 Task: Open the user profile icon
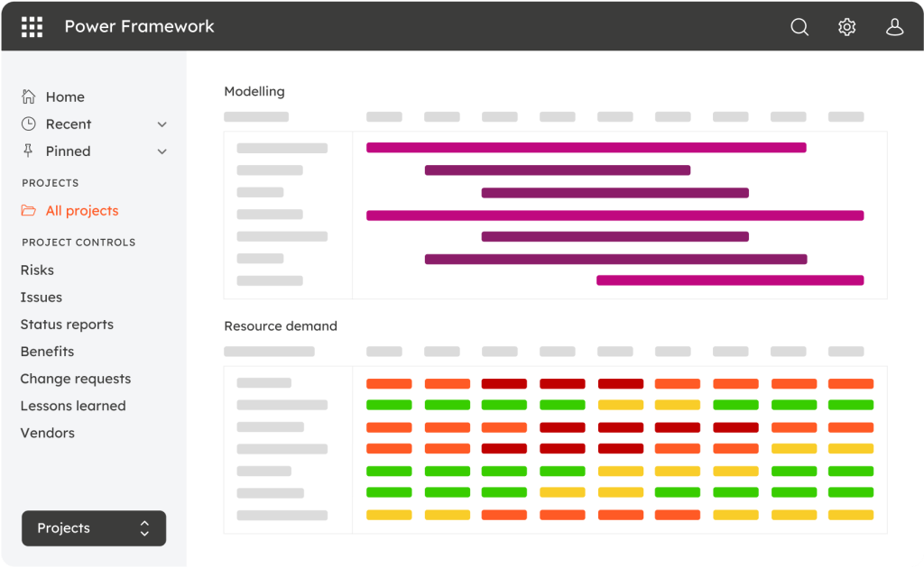coord(894,27)
